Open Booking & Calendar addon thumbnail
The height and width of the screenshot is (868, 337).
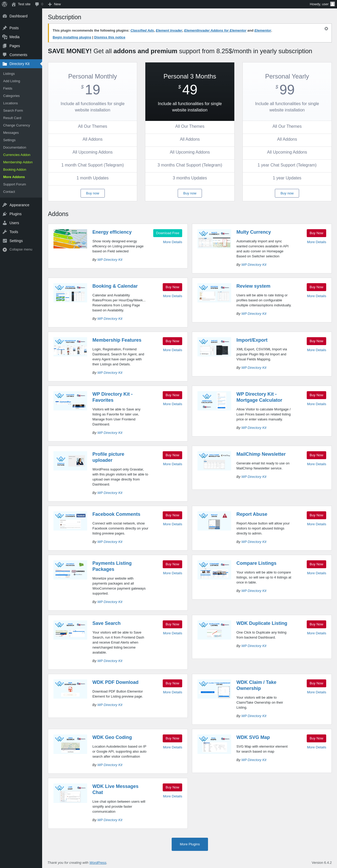70,293
